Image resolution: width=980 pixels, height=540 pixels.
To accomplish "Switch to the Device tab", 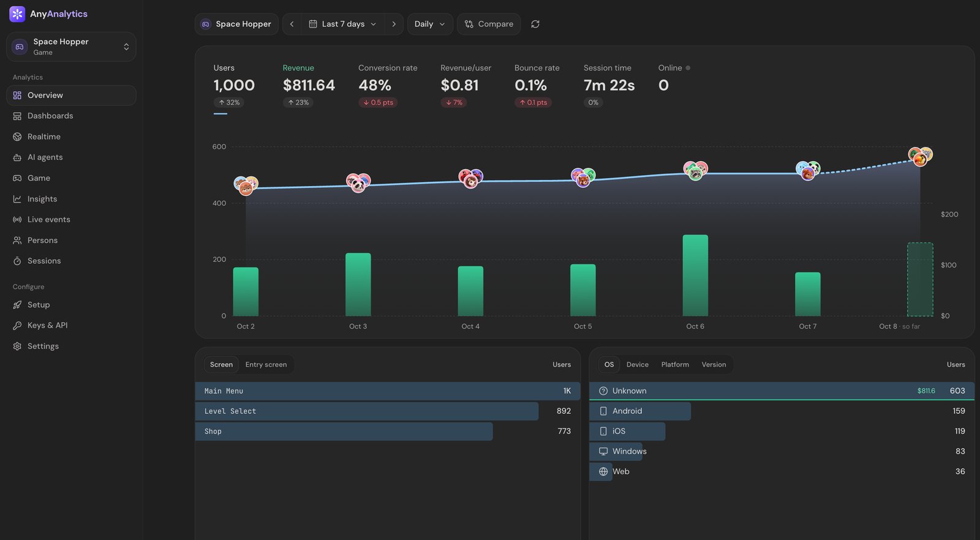I will (637, 364).
